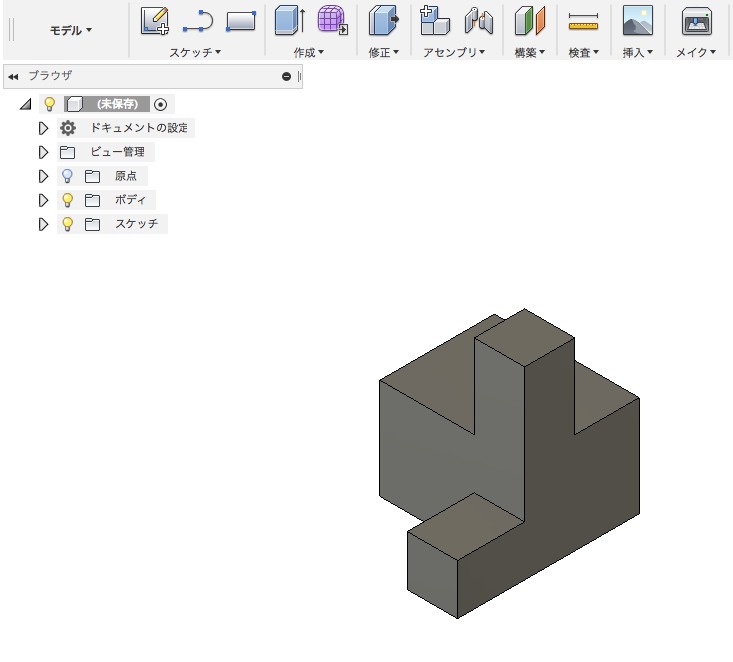Expand the ビュー管理 tree node
733x662 pixels.
pos(43,152)
